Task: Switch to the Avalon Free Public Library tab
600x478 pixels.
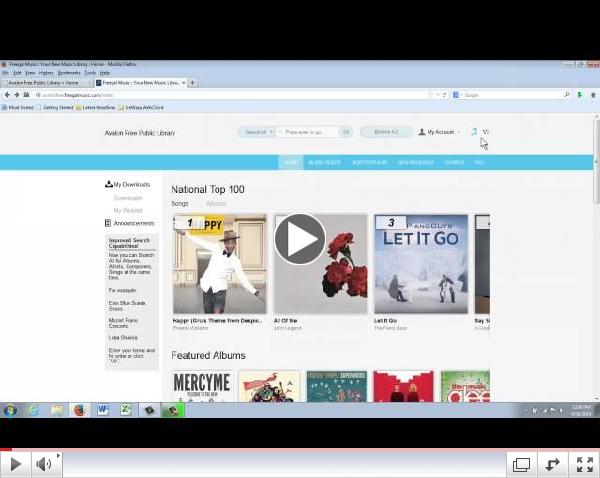Action: [x=47, y=83]
